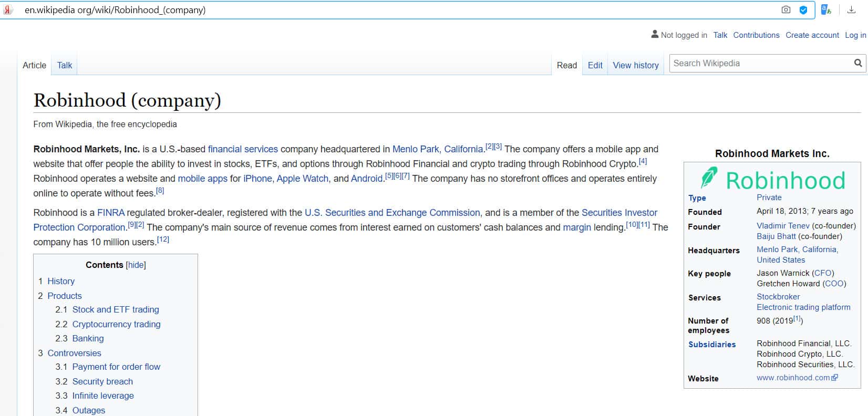Screen dimensions: 868x416
Task: Focus the Search Wikipedia input box
Action: tap(762, 63)
